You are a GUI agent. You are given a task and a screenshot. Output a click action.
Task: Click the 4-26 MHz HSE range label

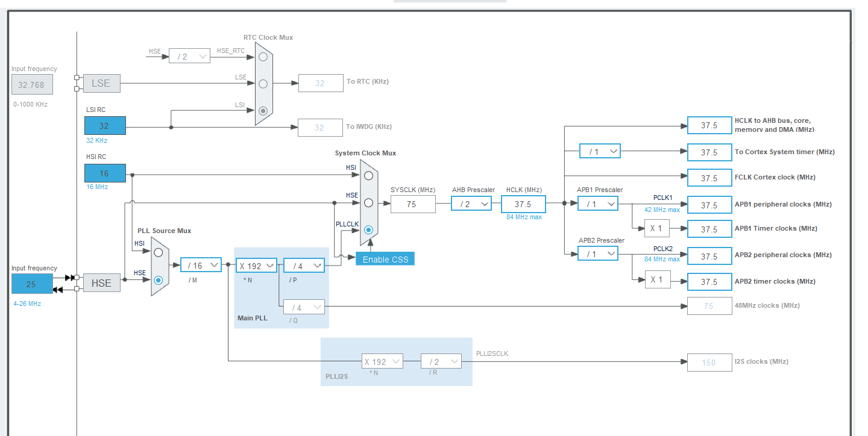click(27, 304)
